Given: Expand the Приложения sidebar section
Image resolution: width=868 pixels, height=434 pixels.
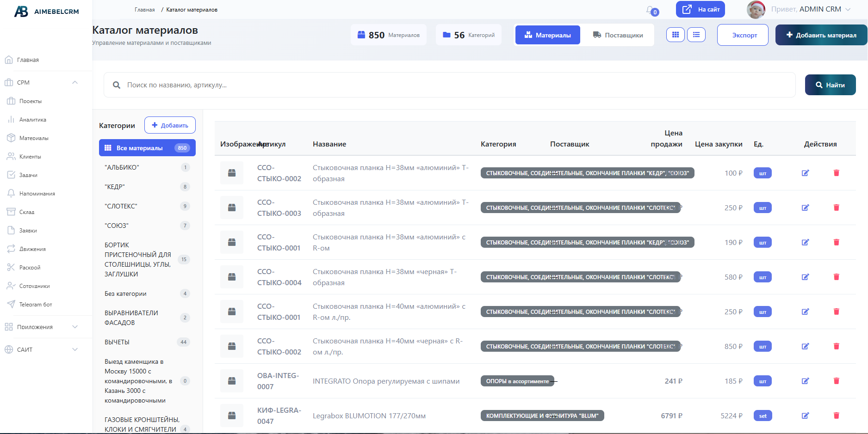Looking at the screenshot, I should point(75,327).
